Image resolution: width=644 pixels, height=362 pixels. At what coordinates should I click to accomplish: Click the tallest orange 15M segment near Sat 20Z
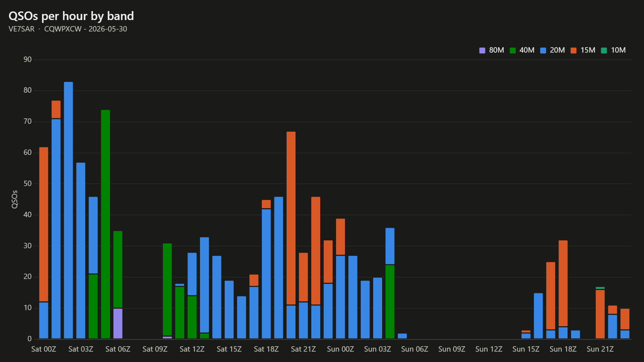pyautogui.click(x=291, y=218)
